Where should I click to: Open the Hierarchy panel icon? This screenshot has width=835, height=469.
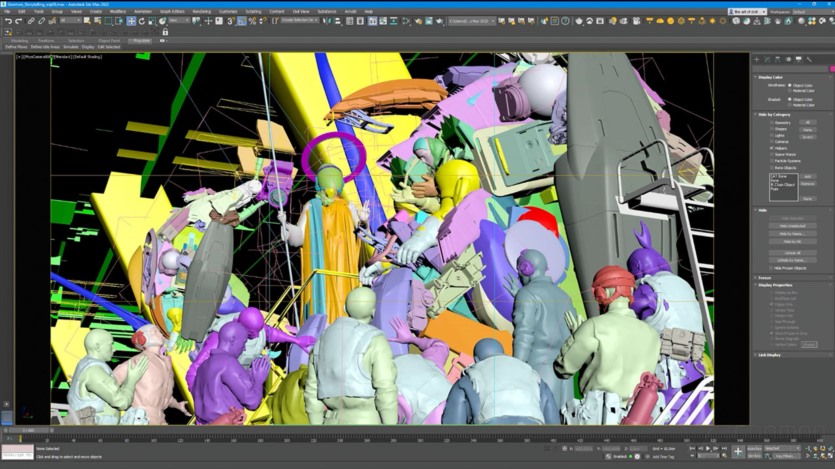point(777,60)
